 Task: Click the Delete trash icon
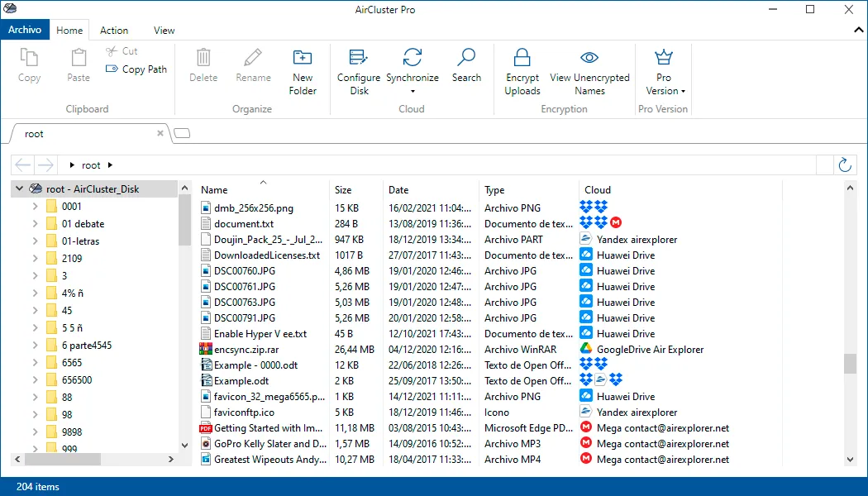(203, 58)
